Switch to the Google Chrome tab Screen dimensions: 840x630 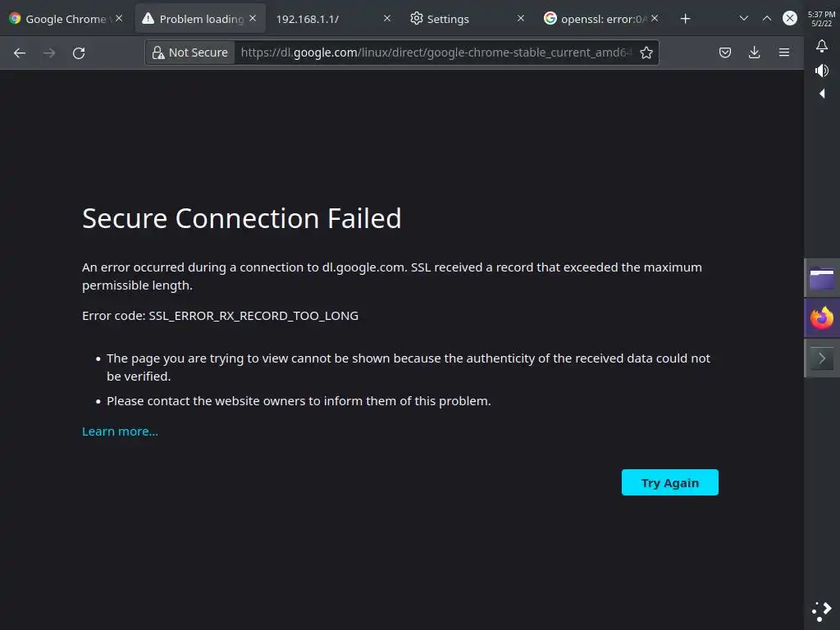(62, 18)
